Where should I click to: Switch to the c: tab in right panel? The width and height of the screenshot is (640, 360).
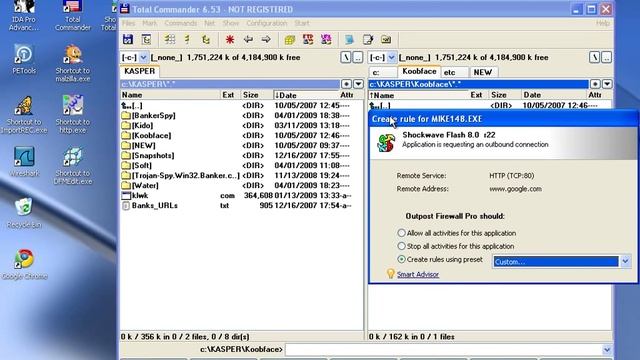382,72
